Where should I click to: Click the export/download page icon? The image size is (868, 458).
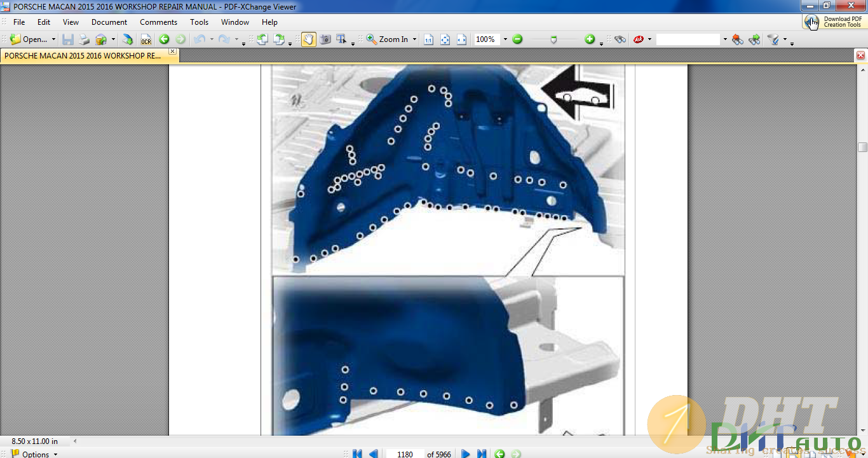128,39
